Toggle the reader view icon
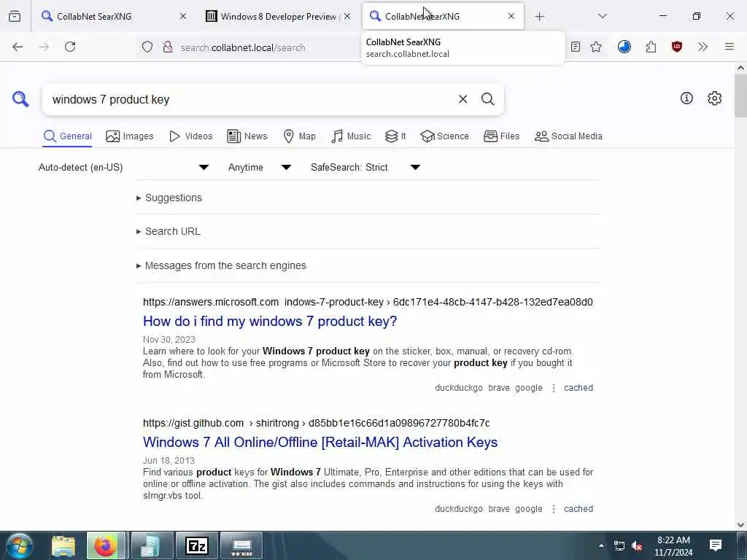This screenshot has height=560, width=747. [576, 47]
